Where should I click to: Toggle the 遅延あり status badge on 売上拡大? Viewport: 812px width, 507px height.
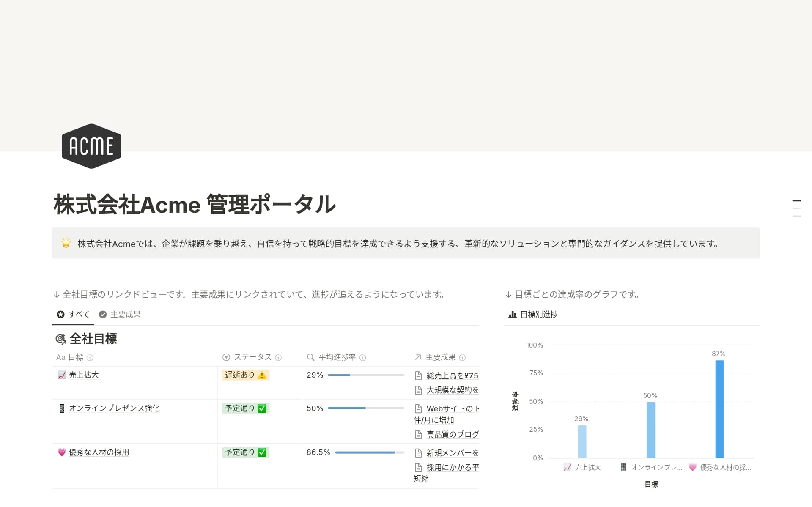(245, 375)
